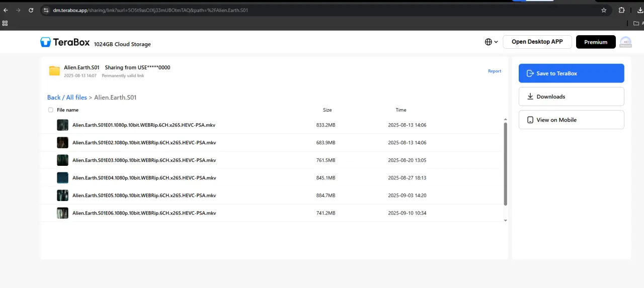This screenshot has height=288, width=644.
Task: Click the Report link
Action: (495, 71)
